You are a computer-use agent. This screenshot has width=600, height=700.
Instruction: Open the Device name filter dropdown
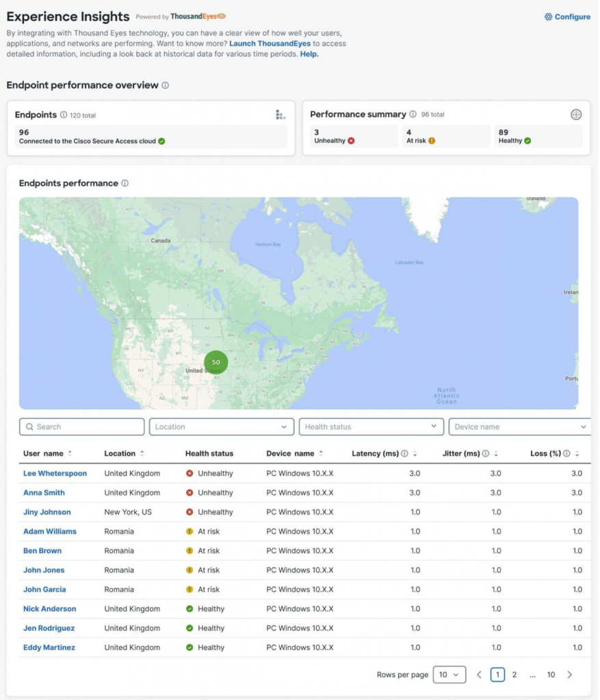coord(519,427)
